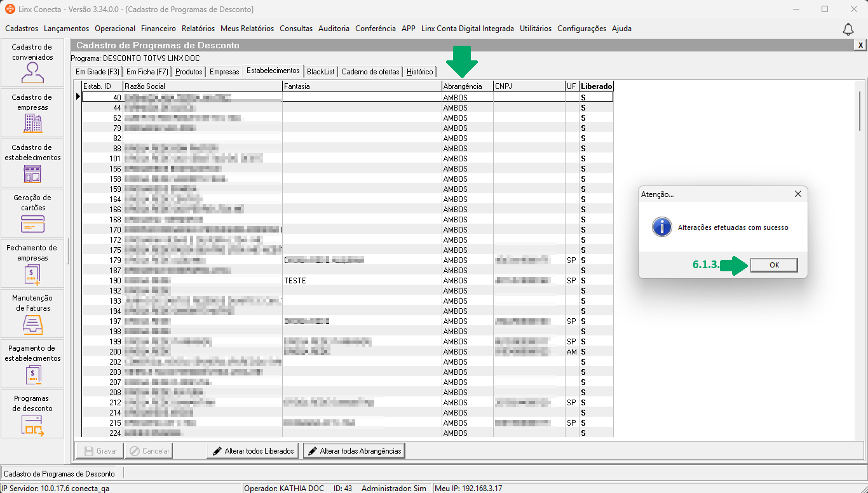Select the Liberado S cell in row 224
Viewport: 868px width, 493px height.
click(x=596, y=433)
